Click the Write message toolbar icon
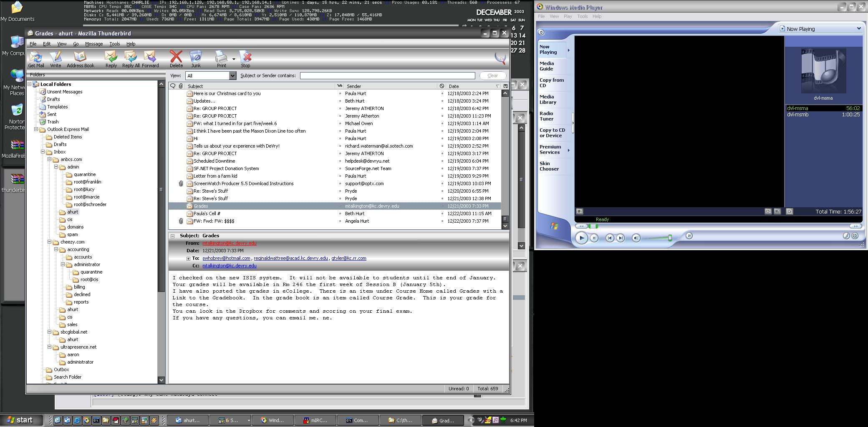868x427 pixels. 56,59
